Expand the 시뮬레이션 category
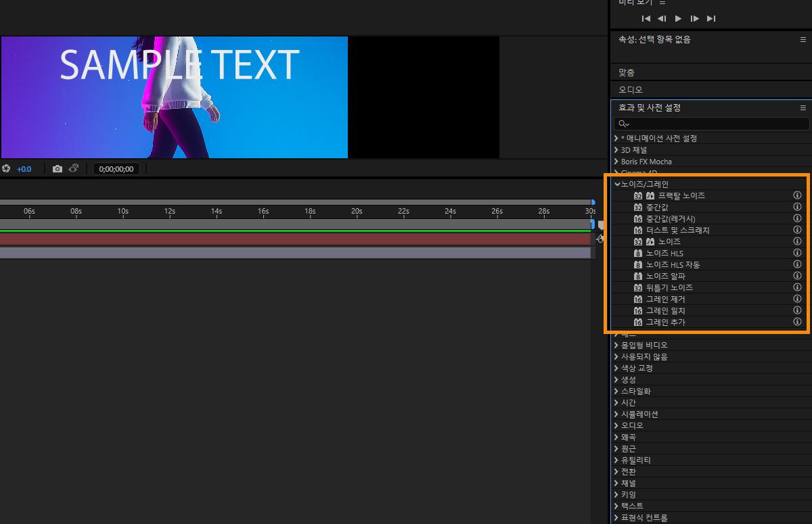812x524 pixels. pyautogui.click(x=616, y=414)
